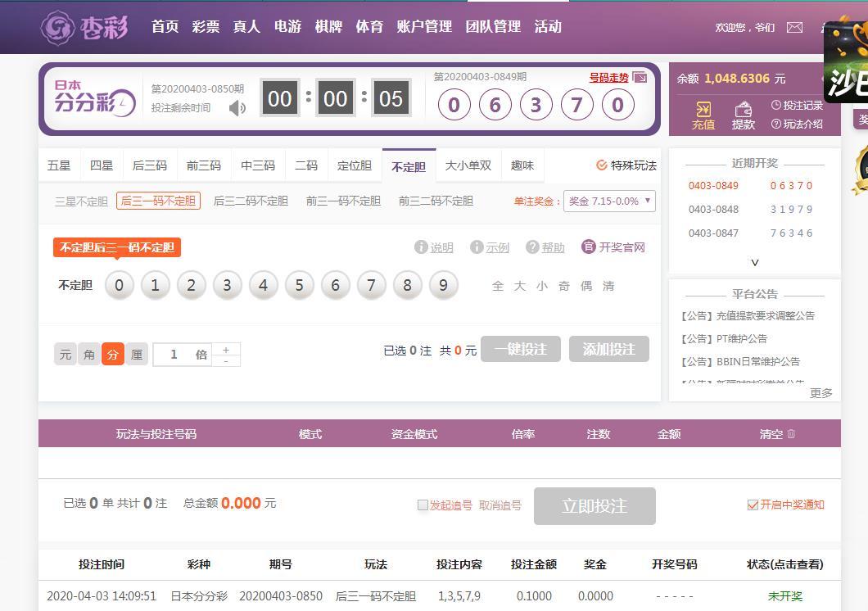The width and height of the screenshot is (868, 611).
Task: Increase the bet multiplier with plus stepper
Action: [x=226, y=349]
